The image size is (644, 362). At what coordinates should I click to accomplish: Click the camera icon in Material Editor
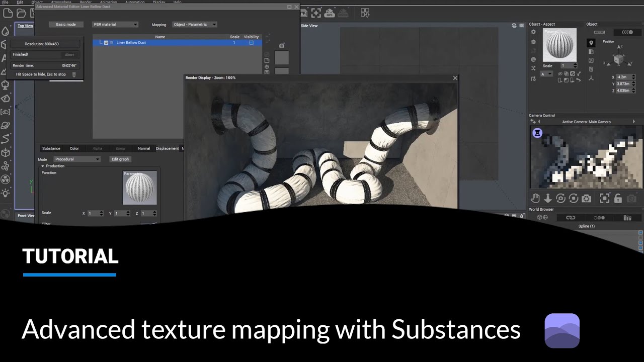coord(282,46)
